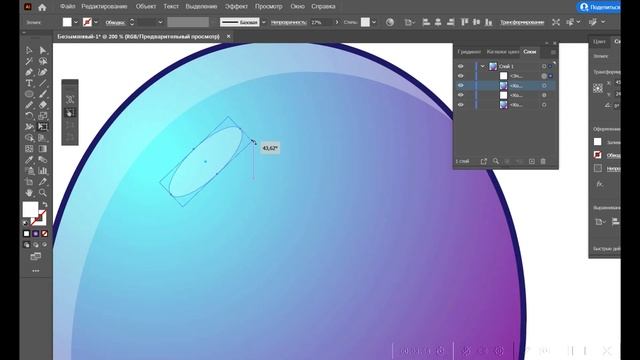This screenshot has width=640, height=360.
Task: Select the Curvature tool
Action: (43, 73)
